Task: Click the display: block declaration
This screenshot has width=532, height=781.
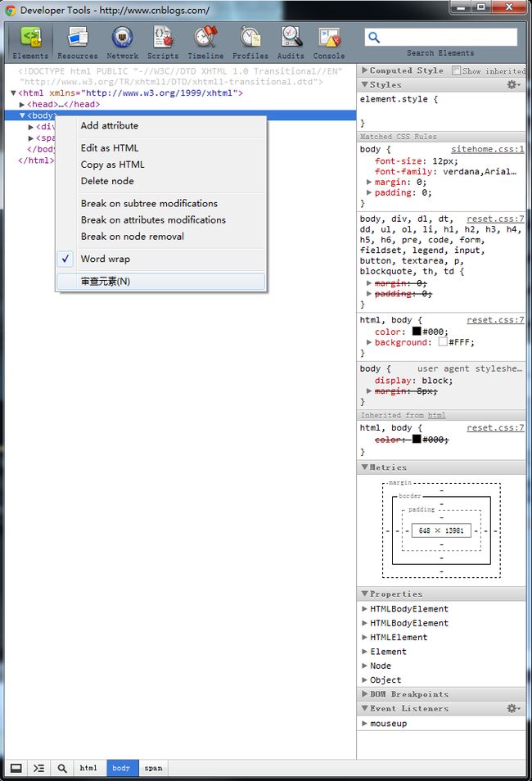Action: click(x=414, y=381)
